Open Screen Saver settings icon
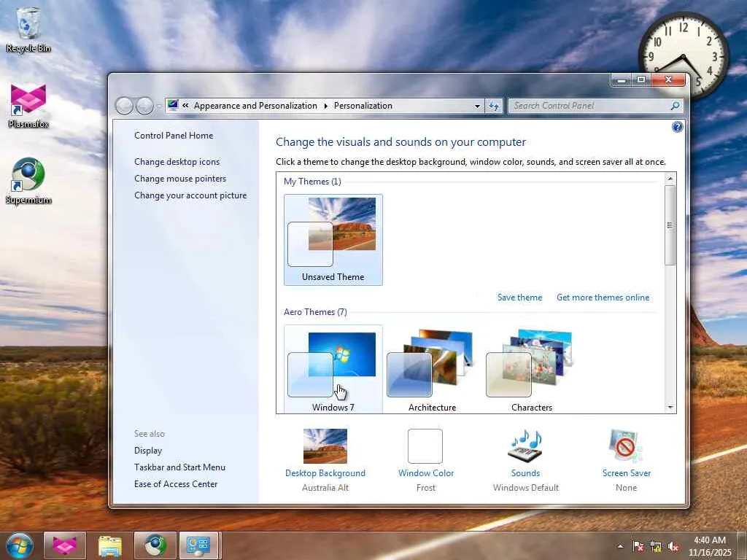747x560 pixels. [626, 446]
